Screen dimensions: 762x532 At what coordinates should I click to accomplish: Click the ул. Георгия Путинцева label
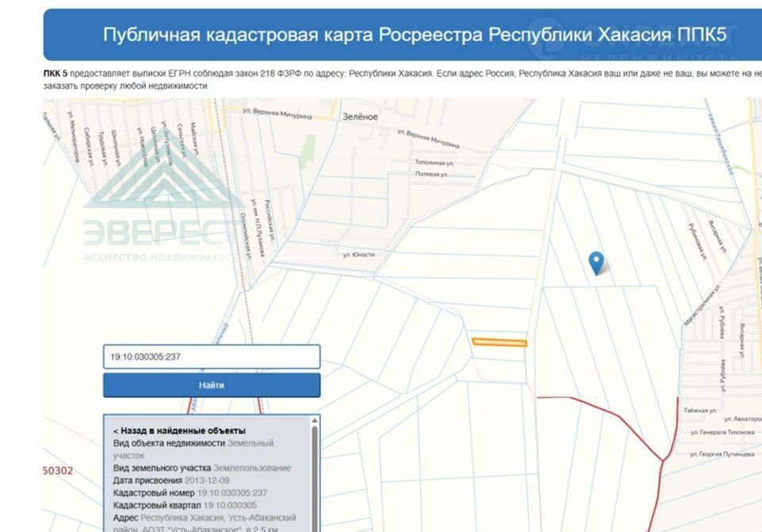722,454
